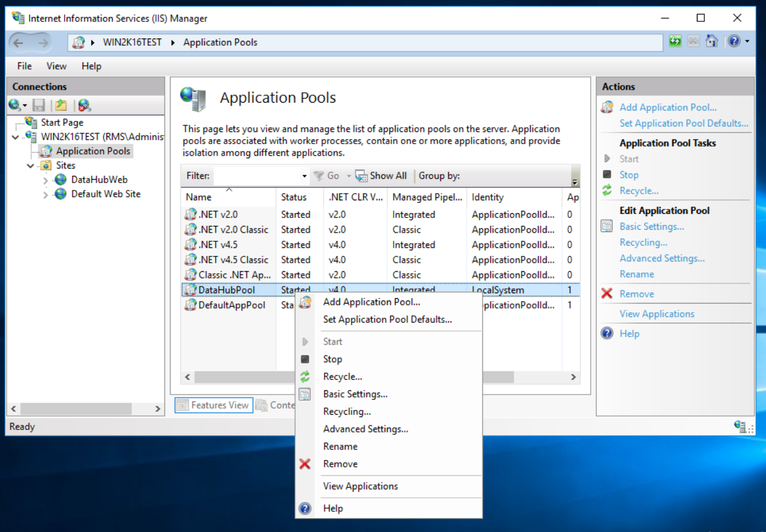Image resolution: width=766 pixels, height=532 pixels.
Task: Sort by the Identity column header
Action: (514, 197)
